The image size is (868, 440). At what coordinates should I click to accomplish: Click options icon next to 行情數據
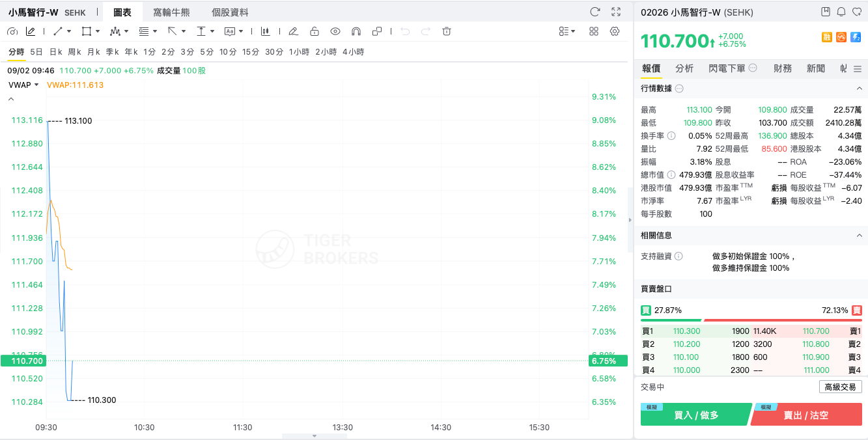(679, 89)
